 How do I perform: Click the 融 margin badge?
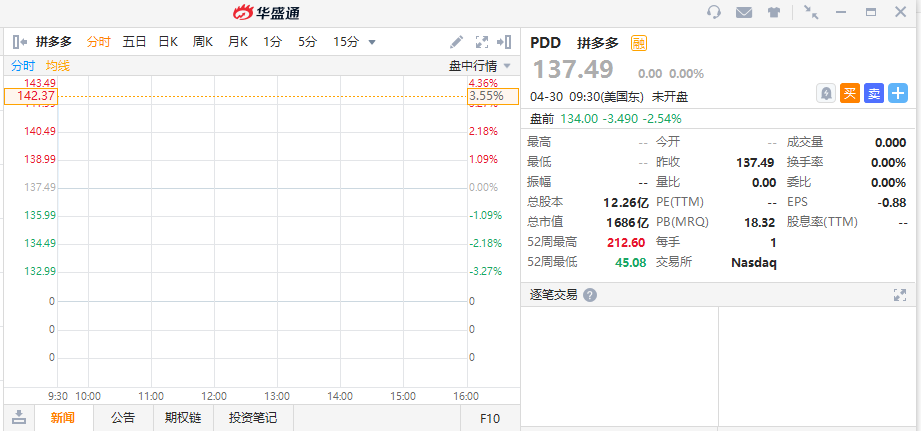coord(639,43)
